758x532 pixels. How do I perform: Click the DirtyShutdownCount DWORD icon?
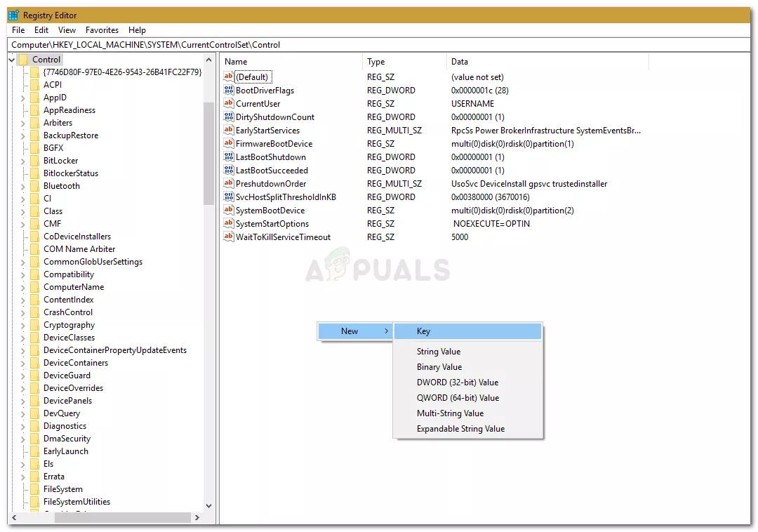coord(229,117)
